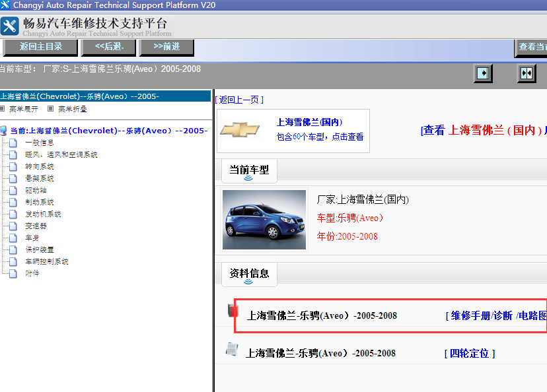The height and width of the screenshot is (392, 547).
Task: Click the red book icon for repair manual
Action: (x=233, y=310)
